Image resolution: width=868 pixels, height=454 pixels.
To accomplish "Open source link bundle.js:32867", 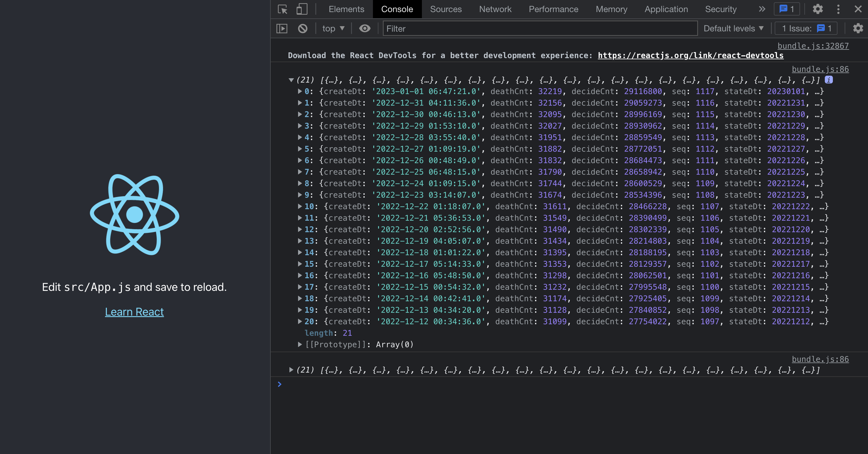I will (x=813, y=46).
